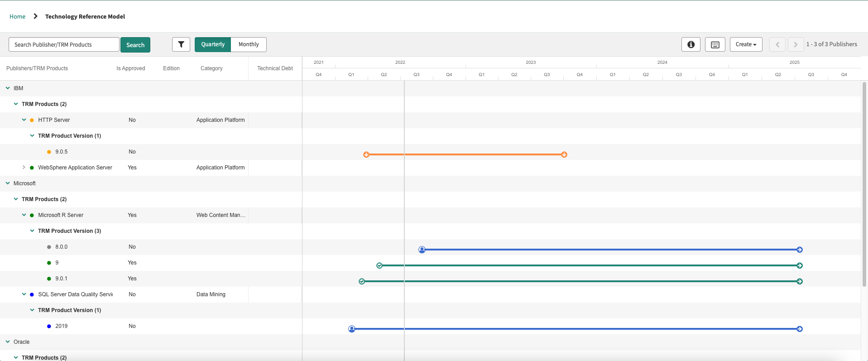The height and width of the screenshot is (361, 868).
Task: Click the blue status dot beside version 2019
Action: point(49,326)
